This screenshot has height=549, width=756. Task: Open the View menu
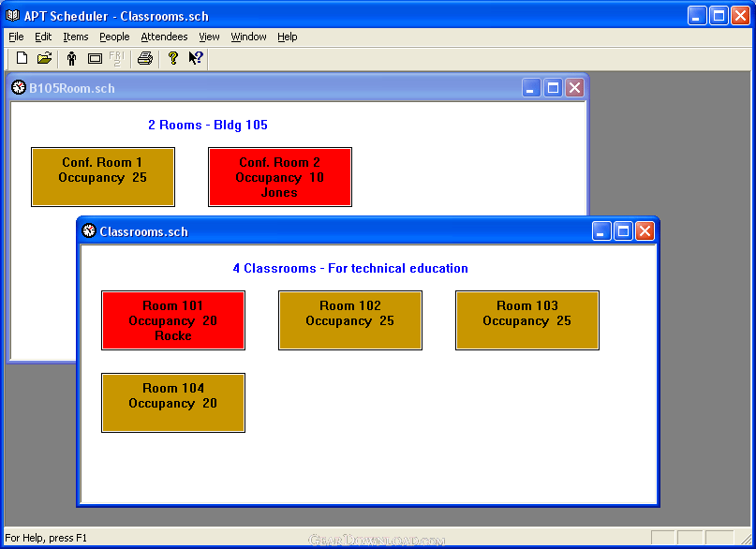pos(209,37)
